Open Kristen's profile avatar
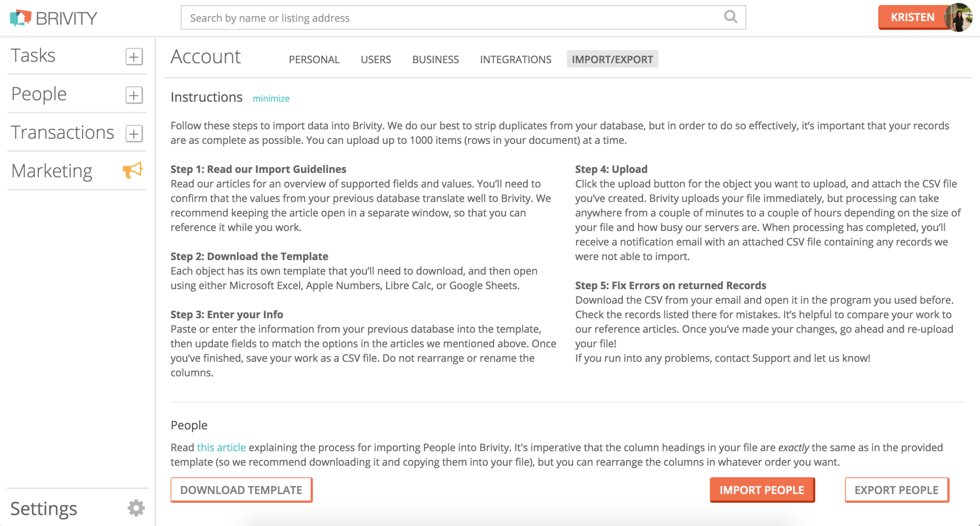Image resolution: width=980 pixels, height=526 pixels. 958,17
